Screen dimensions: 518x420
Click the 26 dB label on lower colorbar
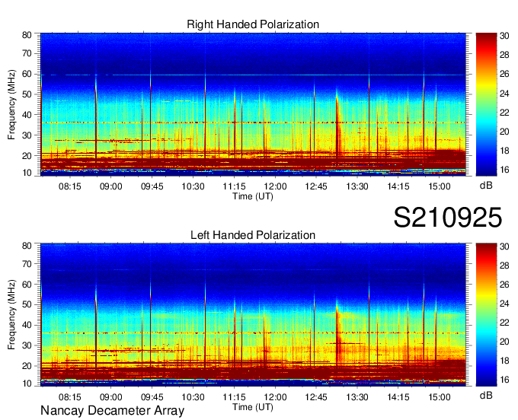tap(504, 285)
